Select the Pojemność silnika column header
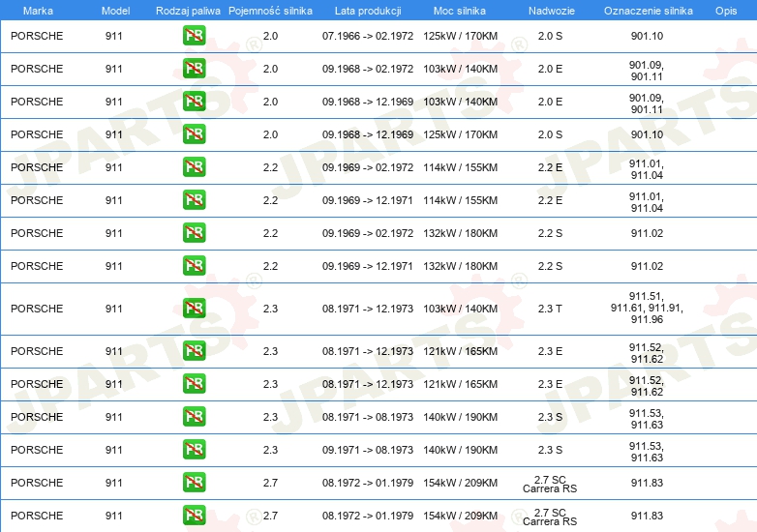 pos(270,10)
